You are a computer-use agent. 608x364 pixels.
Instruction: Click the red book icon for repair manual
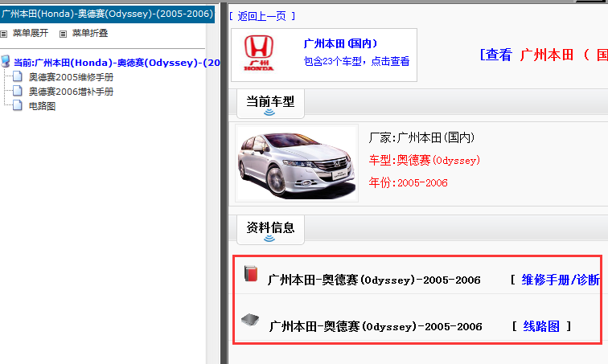click(x=251, y=273)
